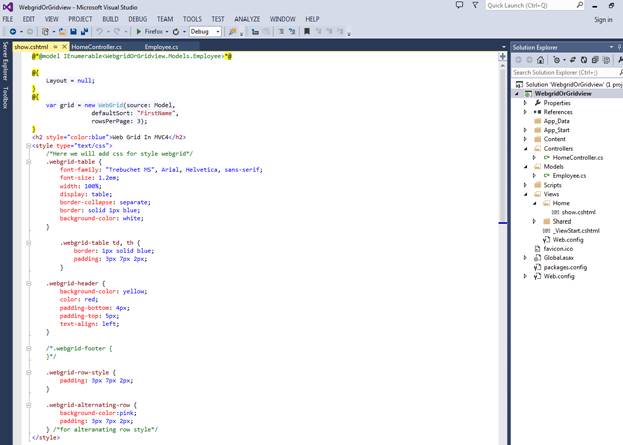Click the Home icon in Solution Explorer
The image size is (623, 445).
(540, 60)
